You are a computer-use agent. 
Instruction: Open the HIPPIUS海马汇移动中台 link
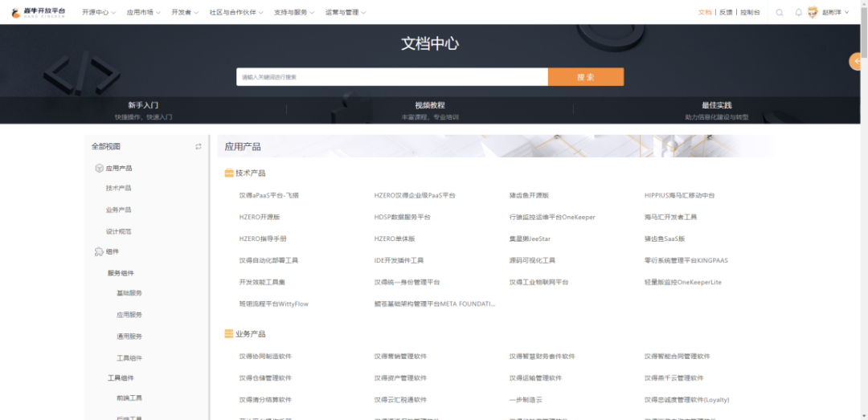point(680,195)
